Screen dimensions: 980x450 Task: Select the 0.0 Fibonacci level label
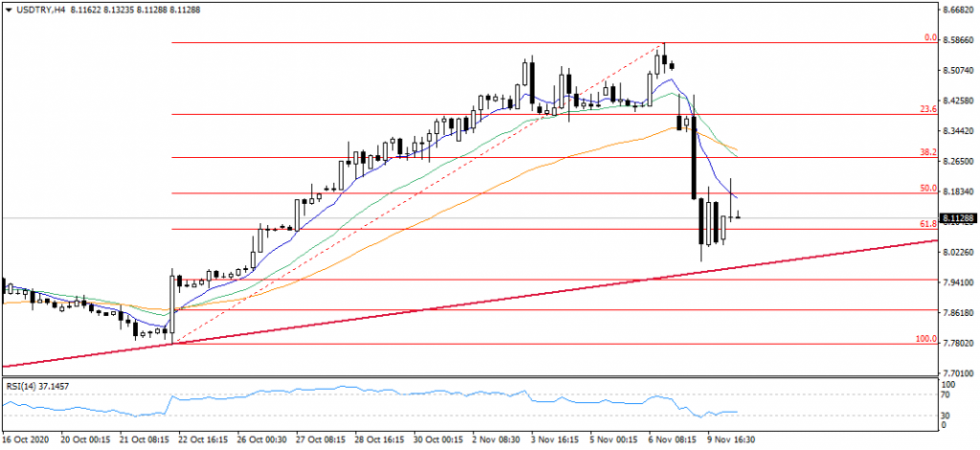(928, 38)
